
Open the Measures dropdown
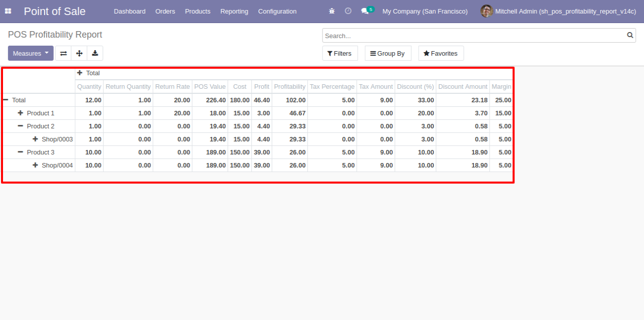tap(31, 54)
